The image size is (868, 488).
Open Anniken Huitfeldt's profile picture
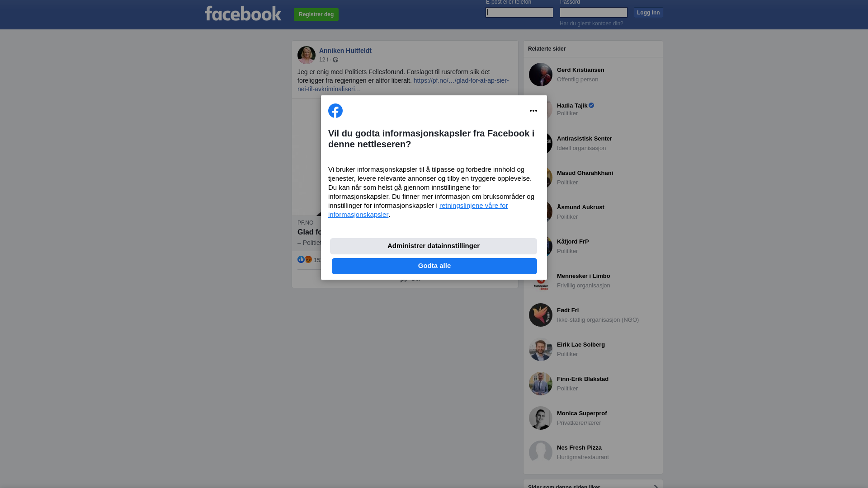307,55
